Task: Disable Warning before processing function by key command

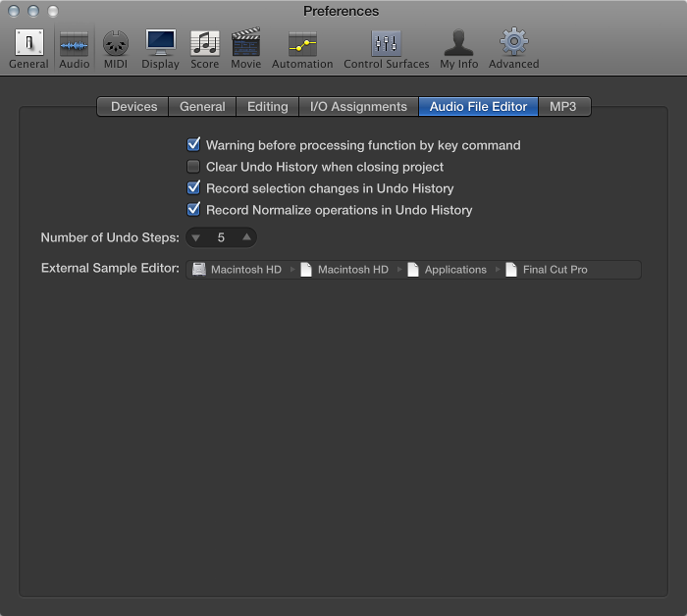Action: [193, 144]
